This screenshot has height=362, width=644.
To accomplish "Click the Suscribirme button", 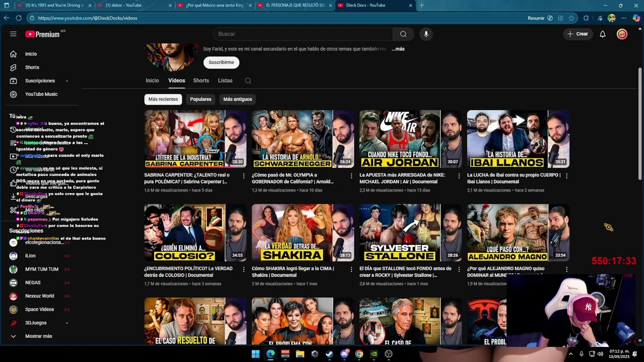I will tap(221, 62).
